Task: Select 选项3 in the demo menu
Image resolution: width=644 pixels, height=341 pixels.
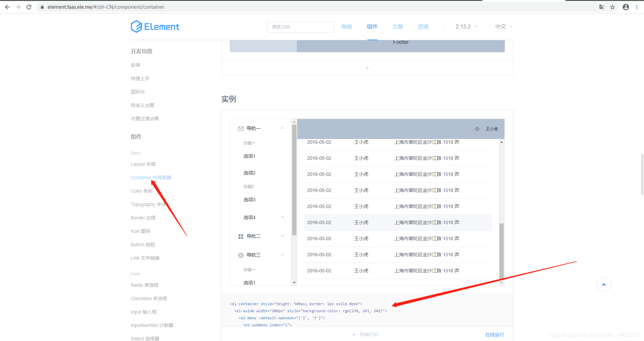Action: pyautogui.click(x=249, y=200)
